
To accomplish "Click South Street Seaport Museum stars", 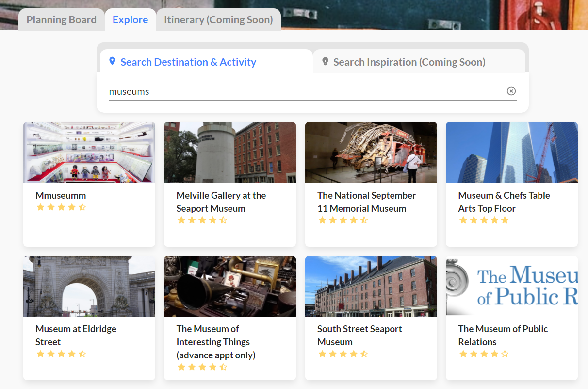I will tap(343, 354).
